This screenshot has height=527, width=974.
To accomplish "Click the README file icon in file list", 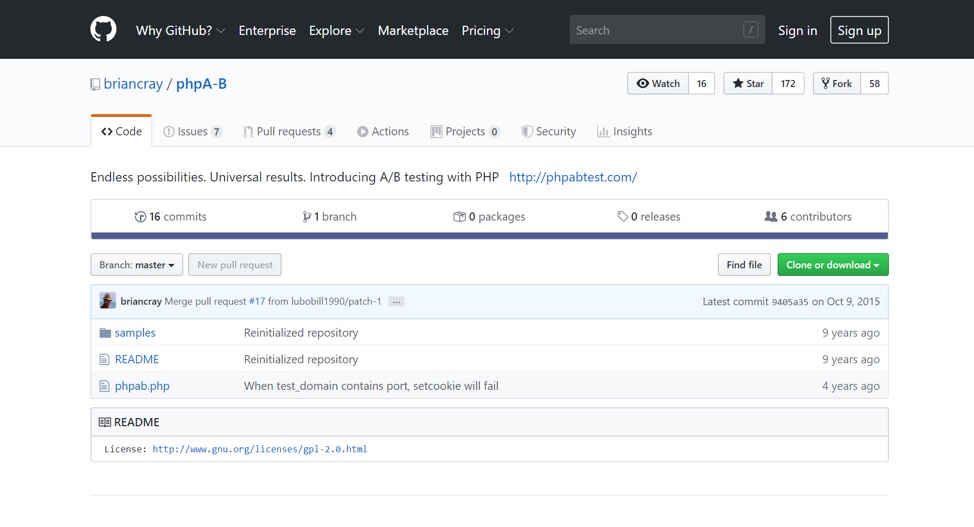I will pos(104,359).
